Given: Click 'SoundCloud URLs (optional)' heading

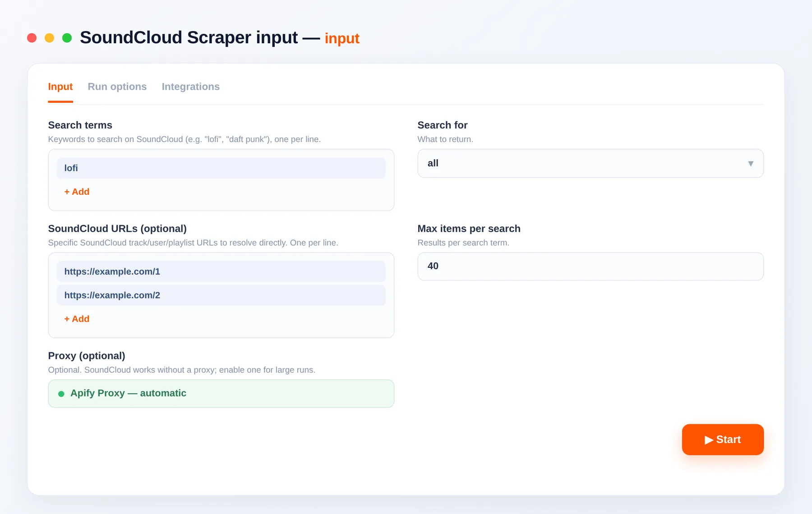Looking at the screenshot, I should (117, 229).
